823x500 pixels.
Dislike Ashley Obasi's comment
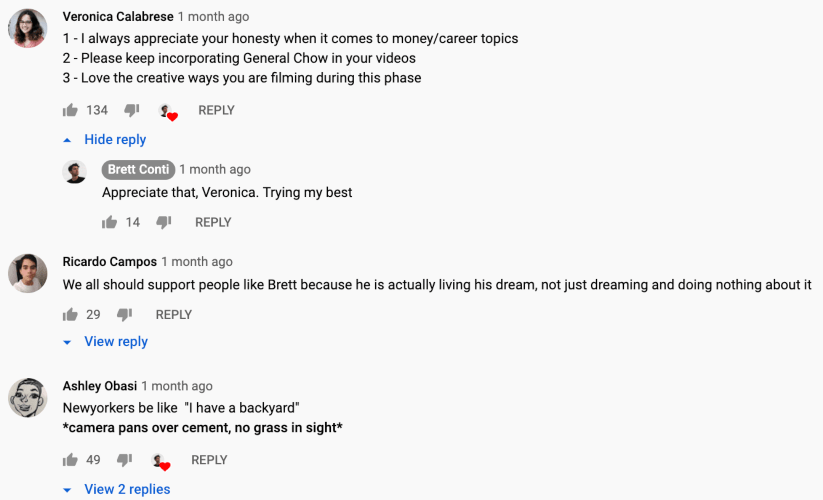(125, 460)
